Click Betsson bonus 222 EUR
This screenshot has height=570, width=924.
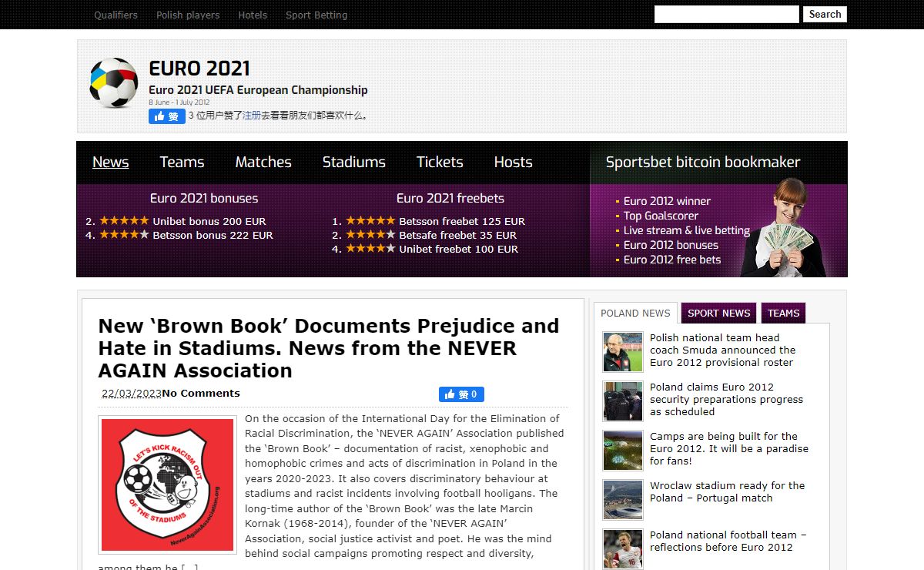pyautogui.click(x=213, y=235)
